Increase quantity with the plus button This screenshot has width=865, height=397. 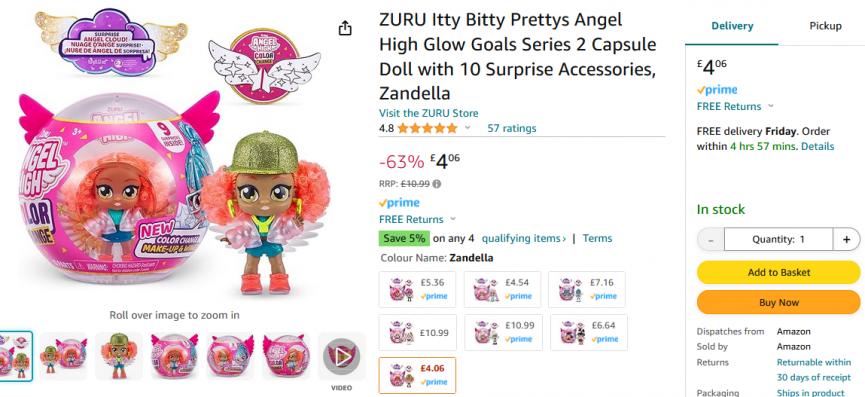pyautogui.click(x=846, y=239)
